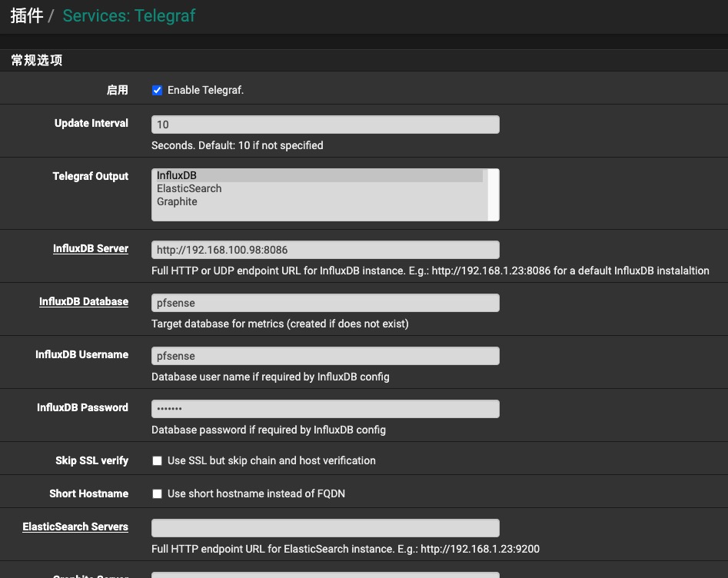Click the Graphite Server field at the bottom
Image resolution: width=728 pixels, height=578 pixels.
point(325,574)
